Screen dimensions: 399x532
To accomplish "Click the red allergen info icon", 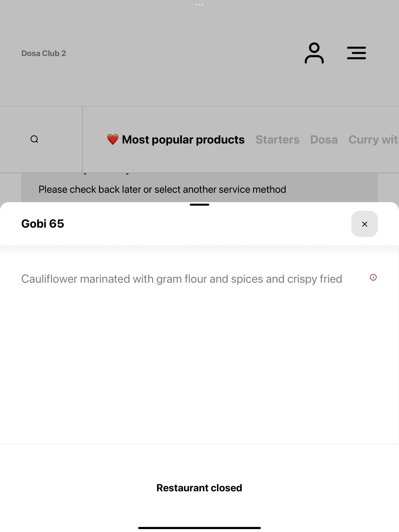I will (x=373, y=277).
